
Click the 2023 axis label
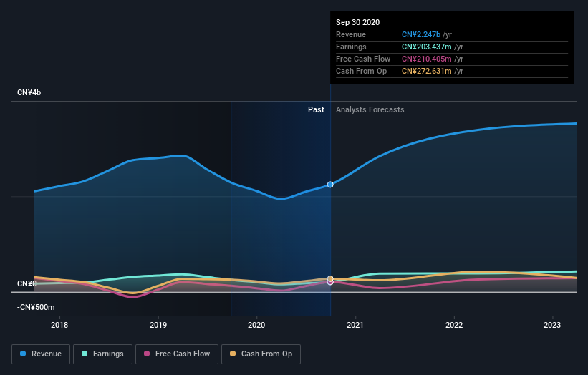click(552, 325)
